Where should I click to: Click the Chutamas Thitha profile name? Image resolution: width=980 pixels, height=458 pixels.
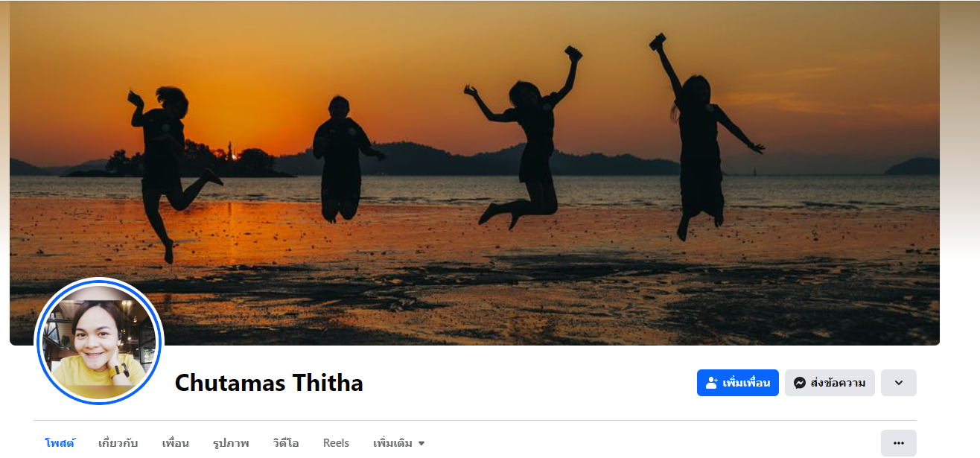[269, 383]
